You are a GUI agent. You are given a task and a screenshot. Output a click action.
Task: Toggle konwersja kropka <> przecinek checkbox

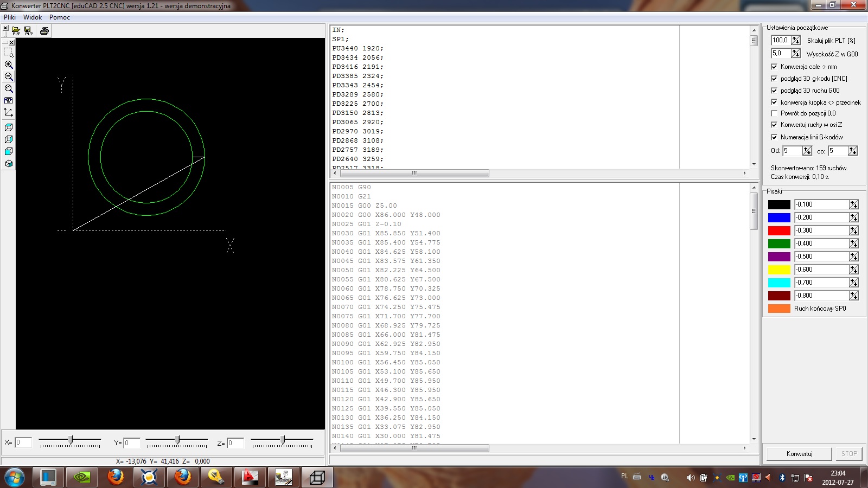[774, 102]
